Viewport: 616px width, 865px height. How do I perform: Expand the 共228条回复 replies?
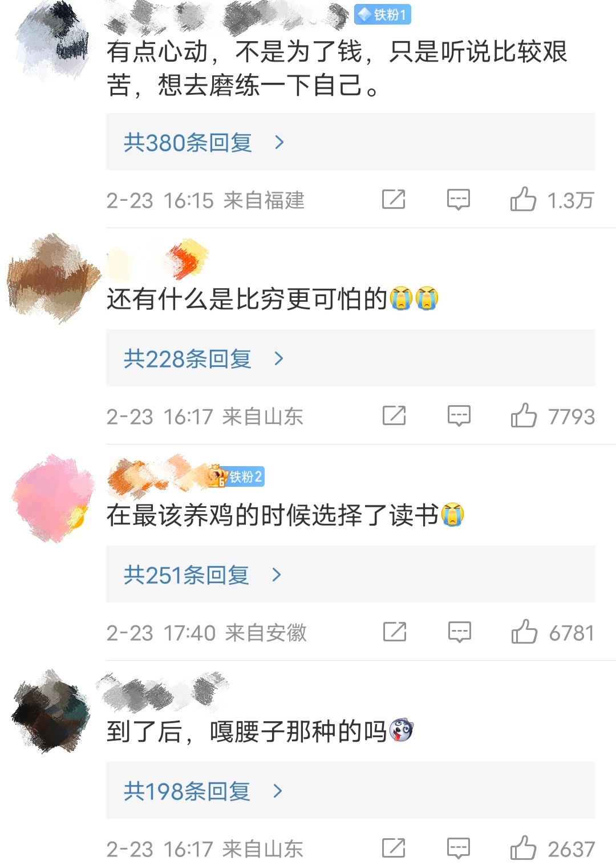click(x=351, y=358)
